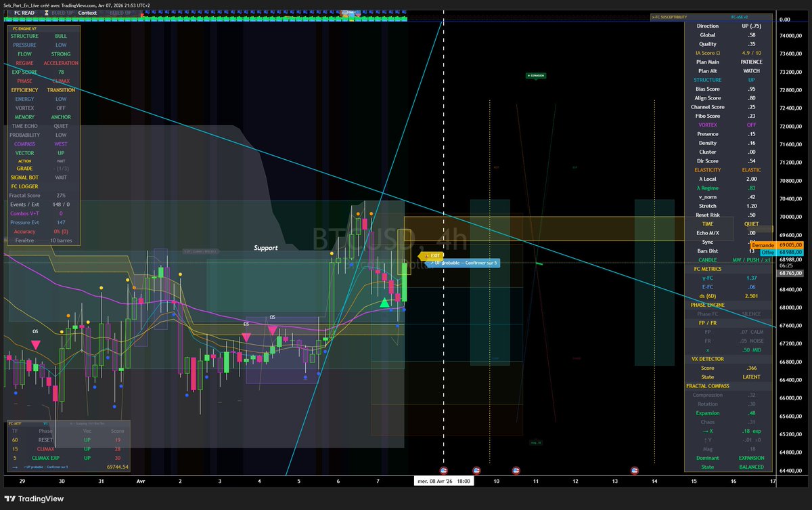Click the 'FRACTAL COMPASS' section header
This screenshot has width=812, height=510.
tap(708, 385)
